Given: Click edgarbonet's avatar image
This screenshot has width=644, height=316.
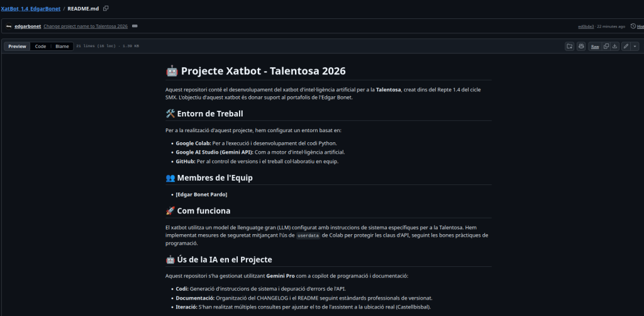Looking at the screenshot, I should [9, 26].
